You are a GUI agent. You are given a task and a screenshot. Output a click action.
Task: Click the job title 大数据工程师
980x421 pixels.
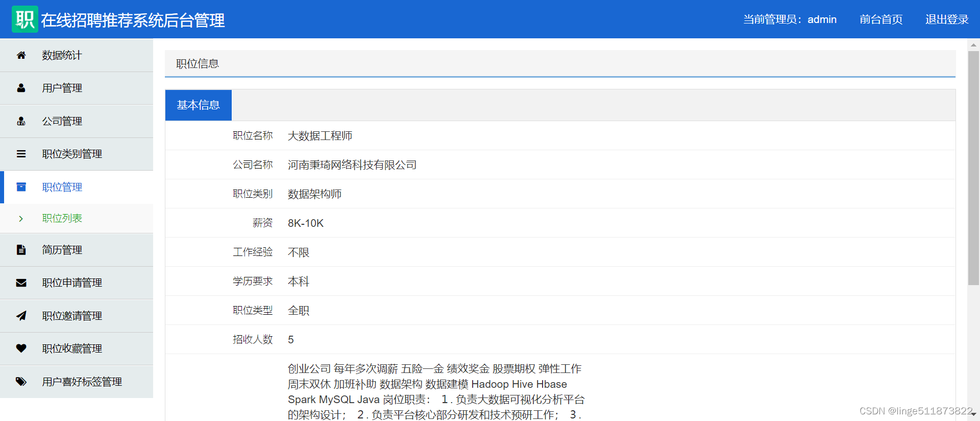tap(320, 136)
